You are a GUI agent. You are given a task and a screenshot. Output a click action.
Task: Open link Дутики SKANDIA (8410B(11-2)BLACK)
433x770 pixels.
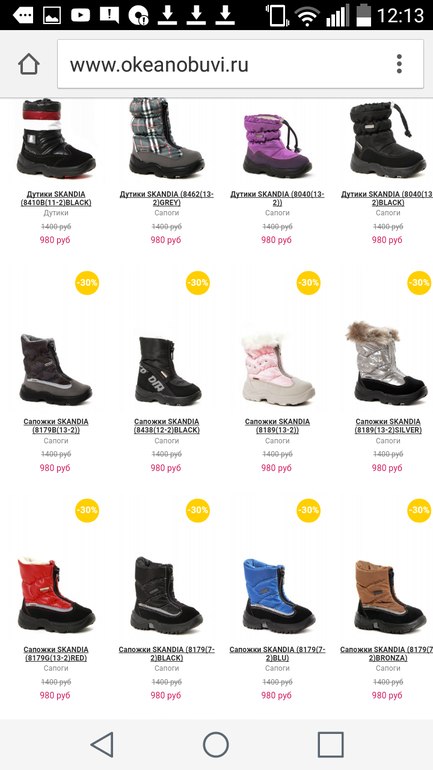56,198
